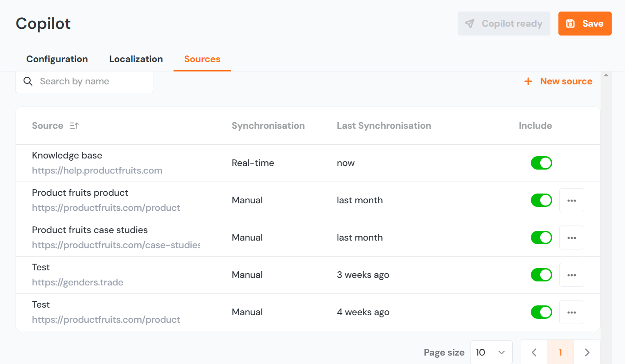625x364 pixels.
Task: Open three-dot menu for the 4 weeks ago source
Action: [571, 313]
